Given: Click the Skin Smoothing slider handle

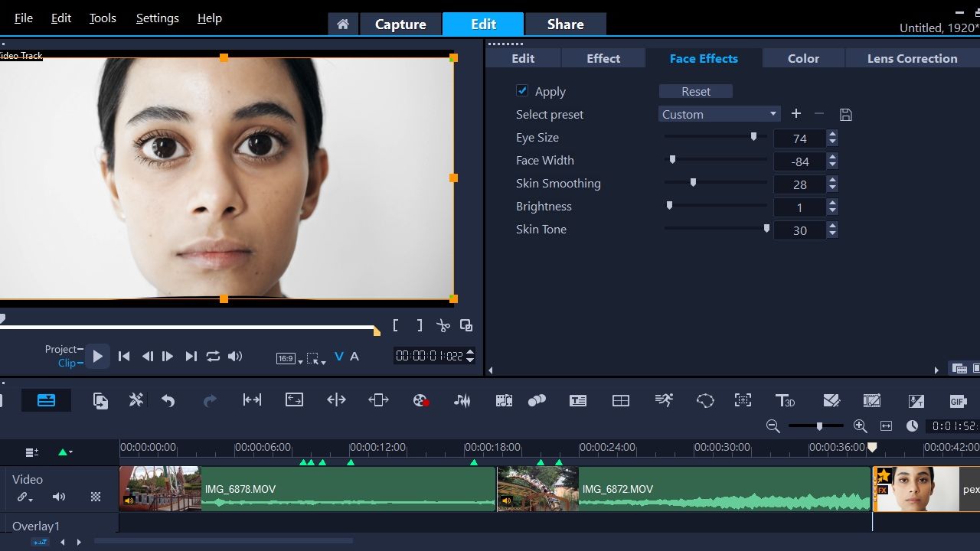Looking at the screenshot, I should point(693,183).
